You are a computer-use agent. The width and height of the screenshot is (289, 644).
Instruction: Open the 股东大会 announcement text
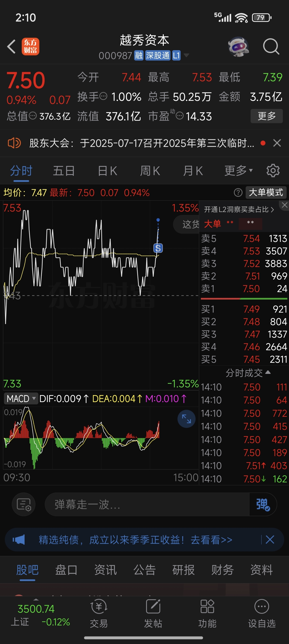point(142,143)
